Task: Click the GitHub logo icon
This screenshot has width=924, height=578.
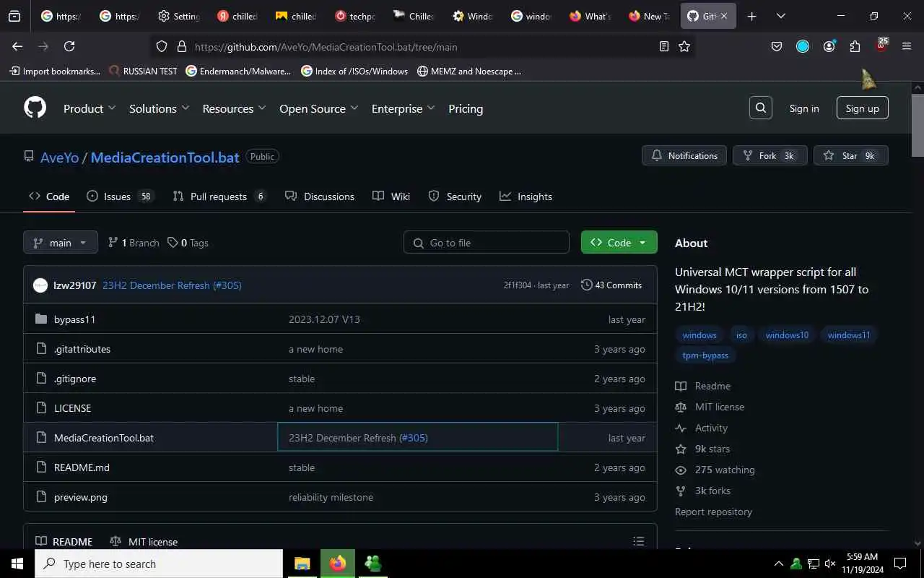Action: pos(35,108)
